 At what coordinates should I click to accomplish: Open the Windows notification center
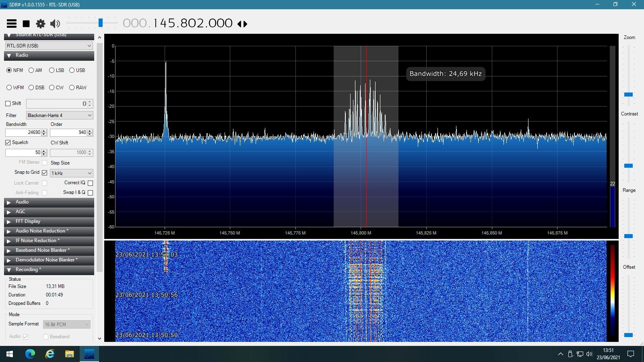tap(631, 354)
